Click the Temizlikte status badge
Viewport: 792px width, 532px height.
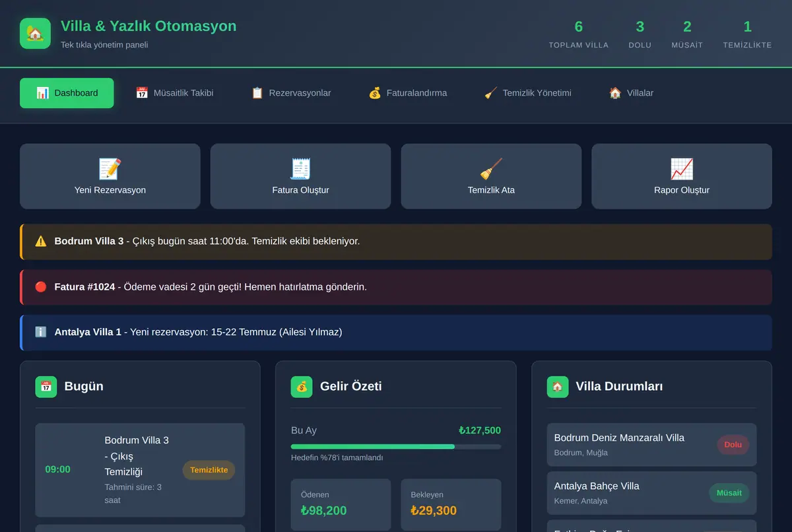(209, 470)
